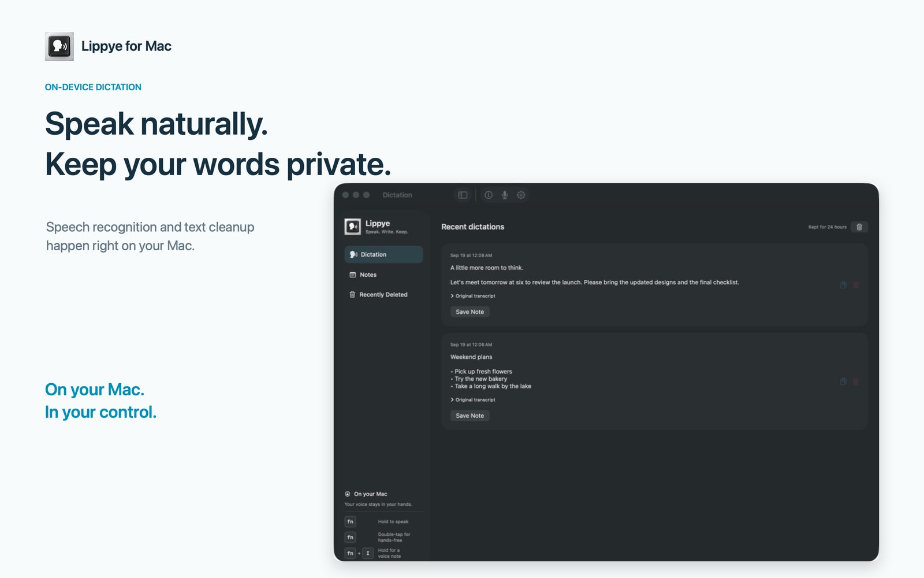Click the shield icon beside On your Mac

pos(348,494)
